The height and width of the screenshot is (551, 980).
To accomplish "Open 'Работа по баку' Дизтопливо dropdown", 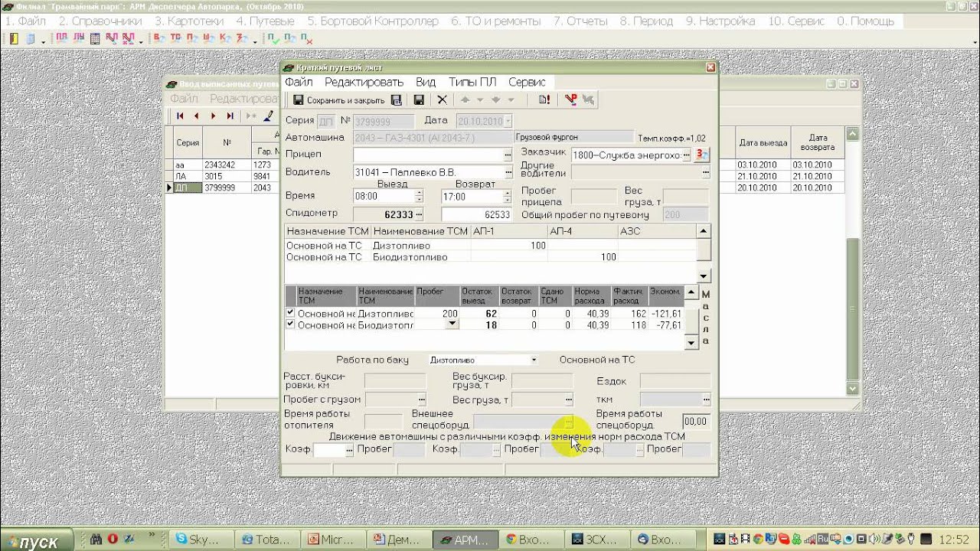I will (x=534, y=360).
